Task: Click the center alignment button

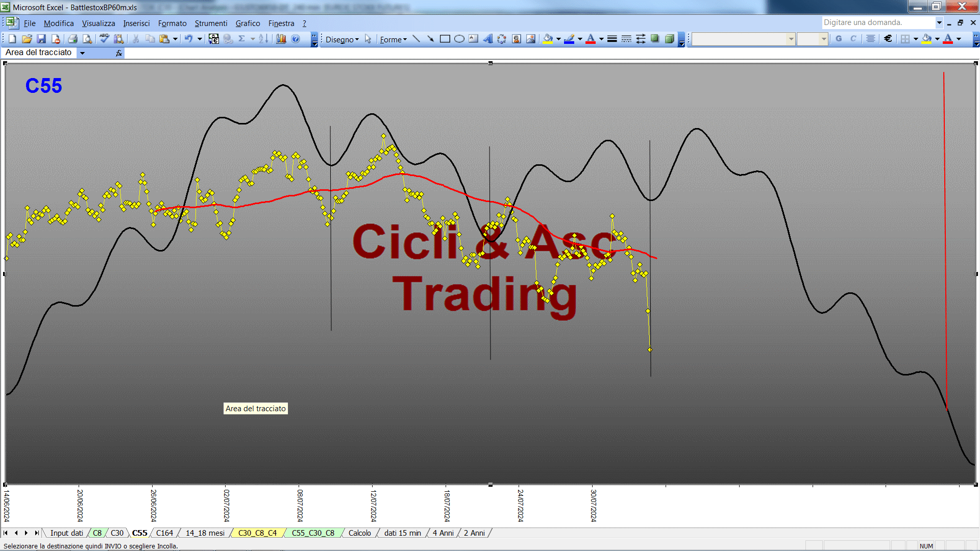Action: 871,39
